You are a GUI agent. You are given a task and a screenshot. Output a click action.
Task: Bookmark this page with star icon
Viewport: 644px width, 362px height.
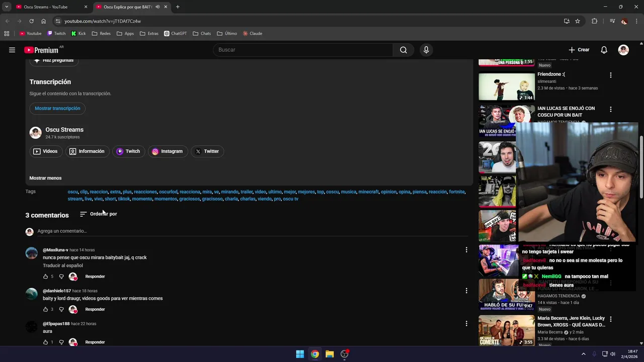coord(578,21)
